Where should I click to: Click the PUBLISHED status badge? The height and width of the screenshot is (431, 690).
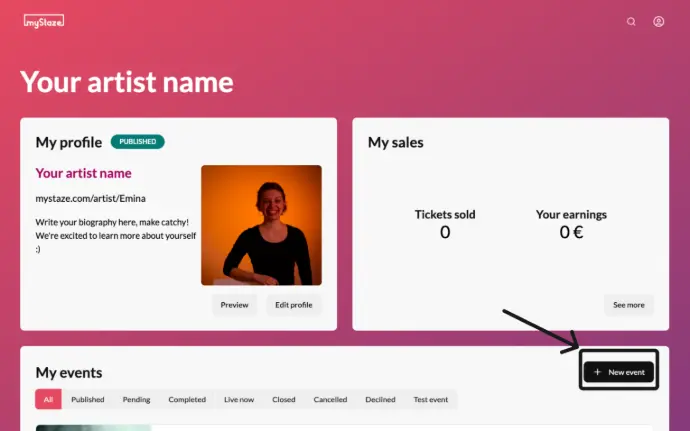[138, 142]
